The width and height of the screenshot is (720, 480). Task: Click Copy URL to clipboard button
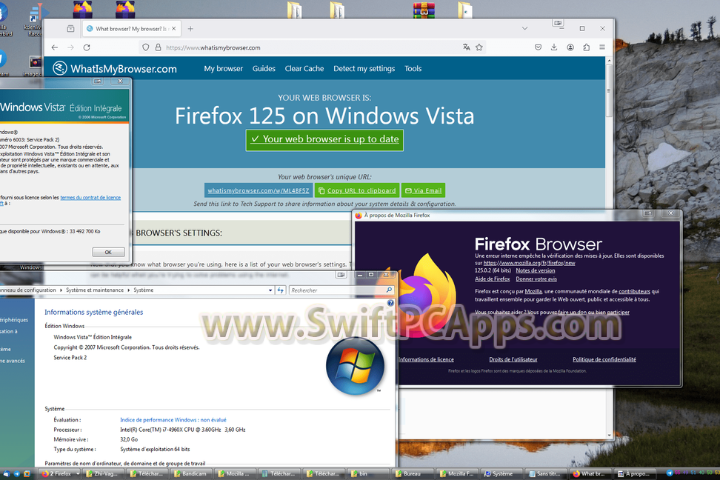(x=357, y=190)
